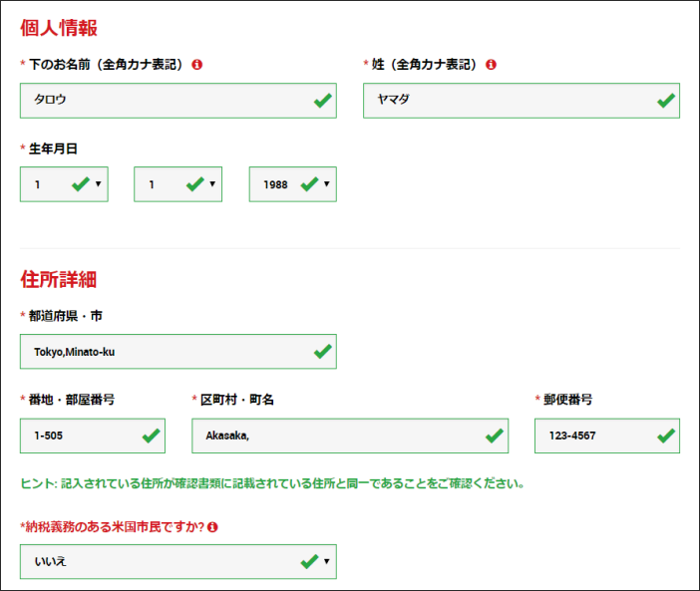700x591 pixels.
Task: Click green checkmark in 123-4567 postal field
Action: click(x=666, y=436)
